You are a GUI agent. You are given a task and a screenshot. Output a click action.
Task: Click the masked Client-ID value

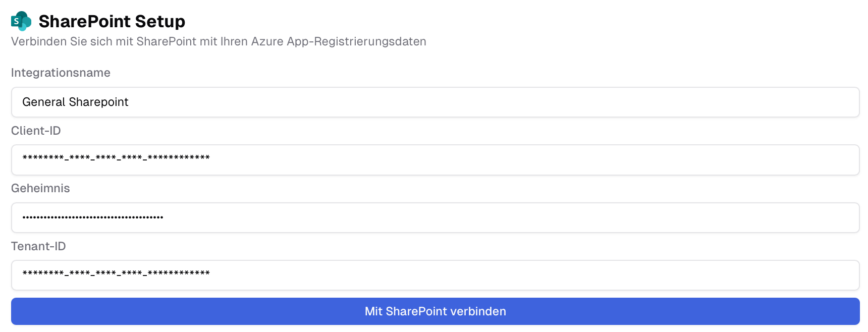click(x=116, y=159)
